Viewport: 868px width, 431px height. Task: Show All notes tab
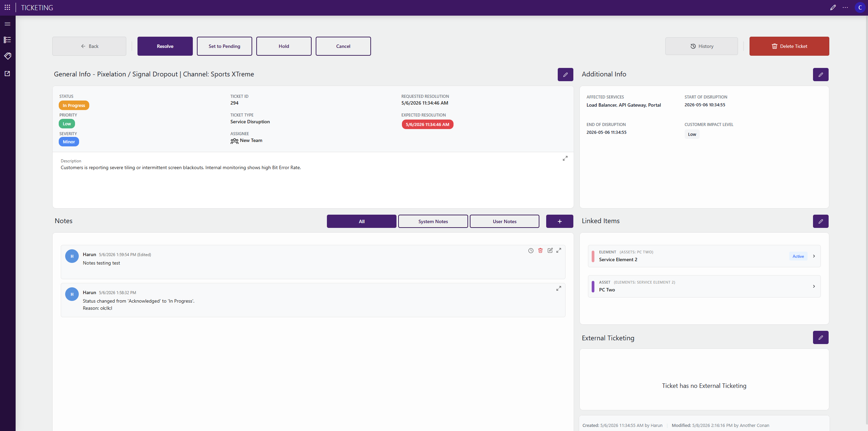click(362, 221)
